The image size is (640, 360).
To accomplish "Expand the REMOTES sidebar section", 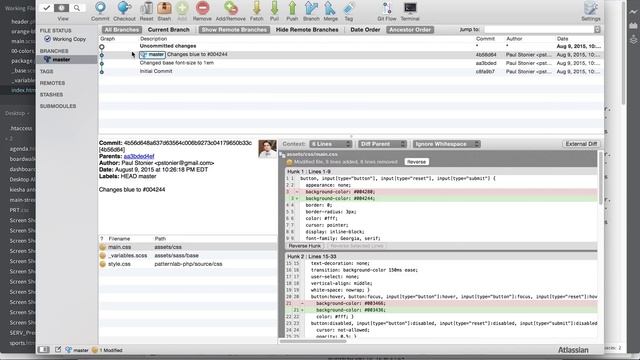I will (52, 83).
